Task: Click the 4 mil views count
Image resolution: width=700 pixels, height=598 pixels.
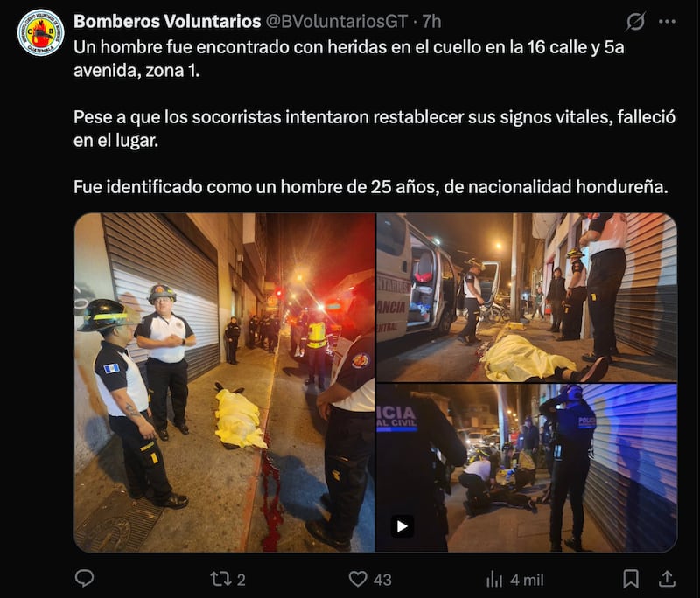Action: (528, 580)
